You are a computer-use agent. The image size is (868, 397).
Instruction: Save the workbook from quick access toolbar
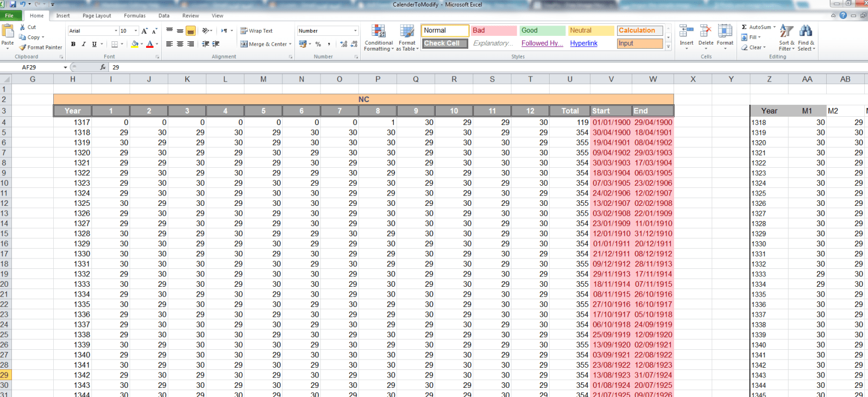coord(12,4)
